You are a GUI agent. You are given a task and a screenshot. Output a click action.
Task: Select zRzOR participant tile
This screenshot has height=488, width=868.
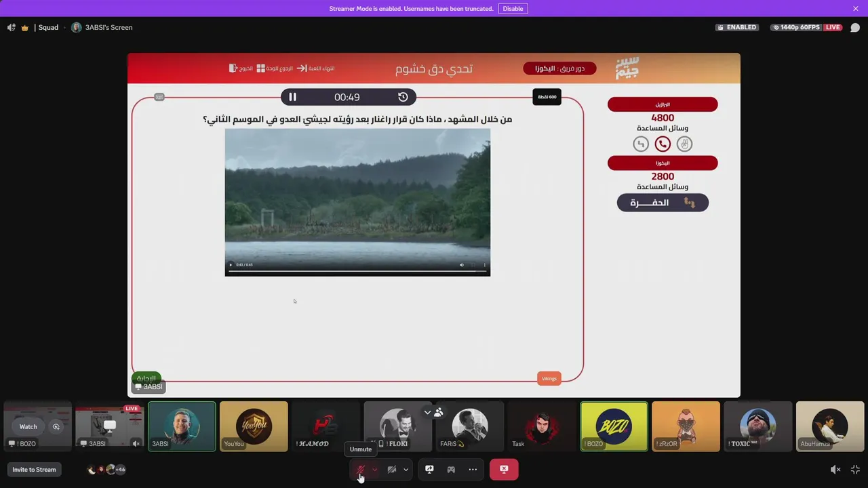686,426
